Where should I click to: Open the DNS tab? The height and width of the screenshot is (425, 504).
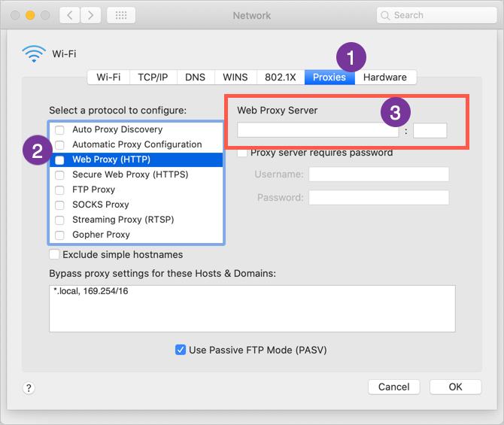click(x=195, y=77)
